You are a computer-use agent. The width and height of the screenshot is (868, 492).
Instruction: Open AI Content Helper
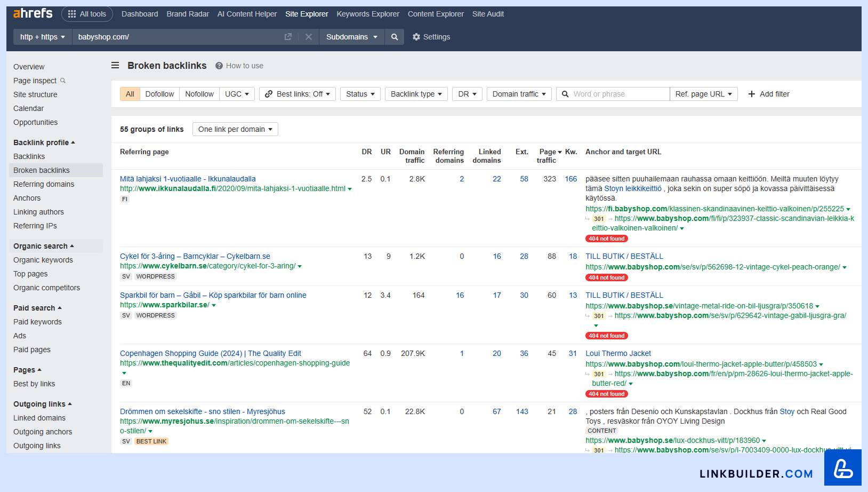click(x=247, y=14)
